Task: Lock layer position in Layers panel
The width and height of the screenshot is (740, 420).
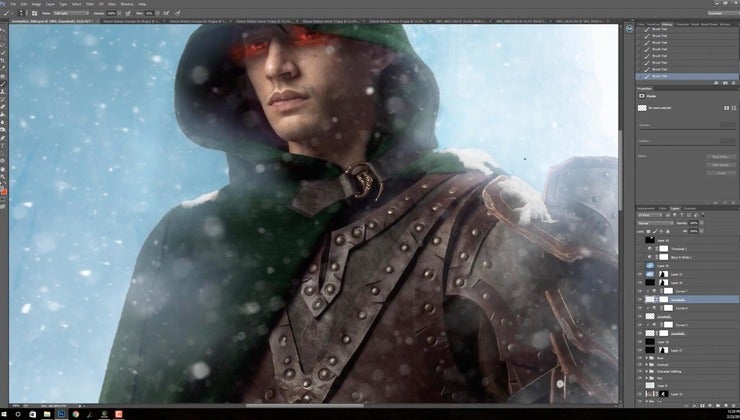Action: (661, 232)
